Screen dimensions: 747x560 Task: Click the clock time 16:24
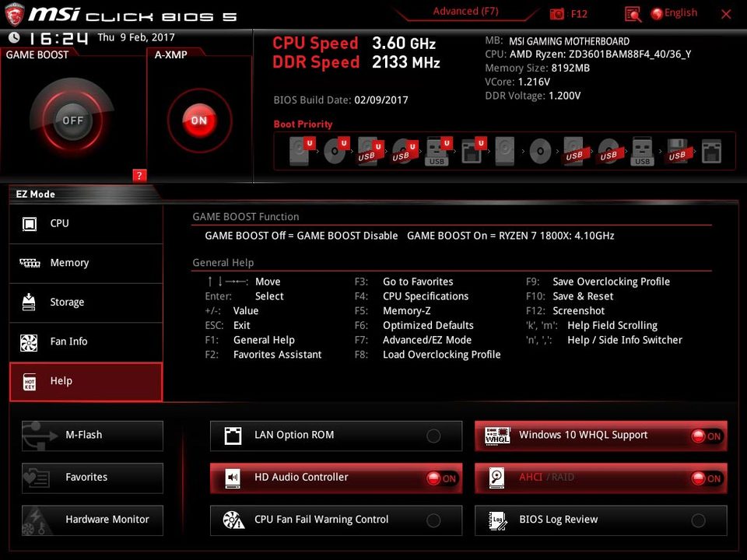[x=59, y=38]
